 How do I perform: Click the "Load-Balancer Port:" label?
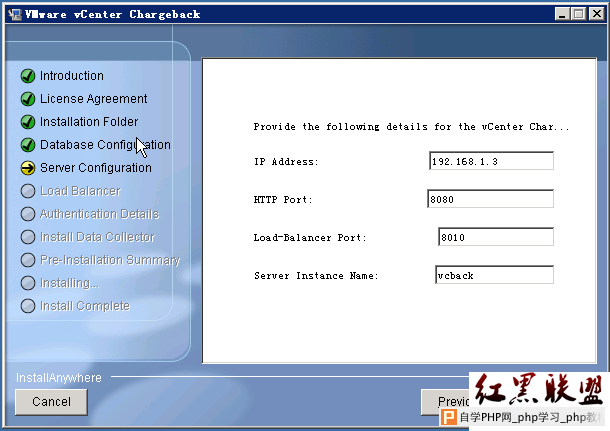pyautogui.click(x=310, y=237)
